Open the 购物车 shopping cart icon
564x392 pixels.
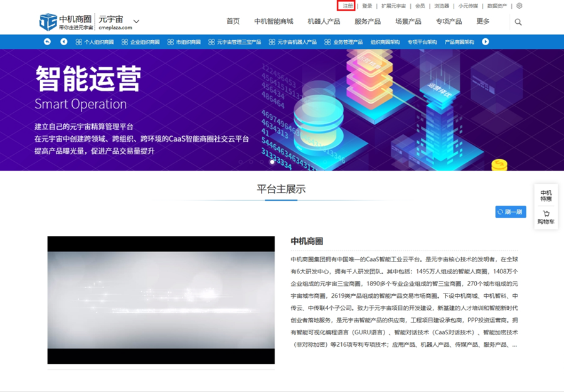click(546, 214)
